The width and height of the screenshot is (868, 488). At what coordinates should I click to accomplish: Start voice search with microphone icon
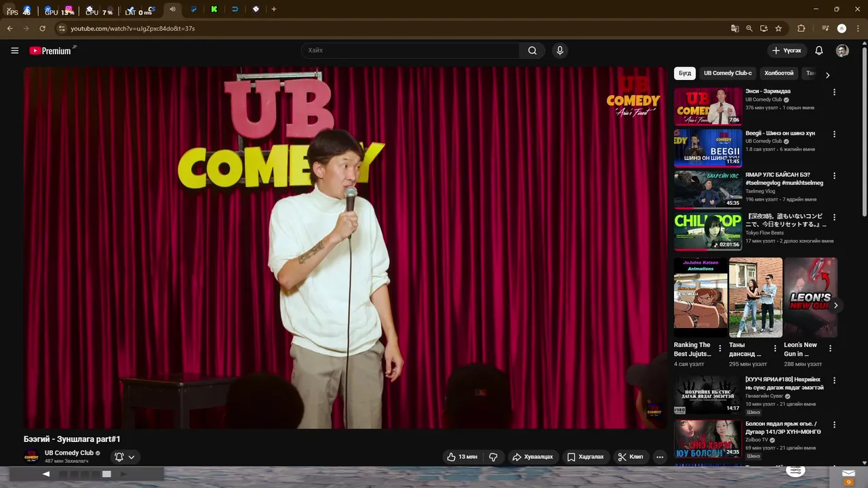click(559, 50)
